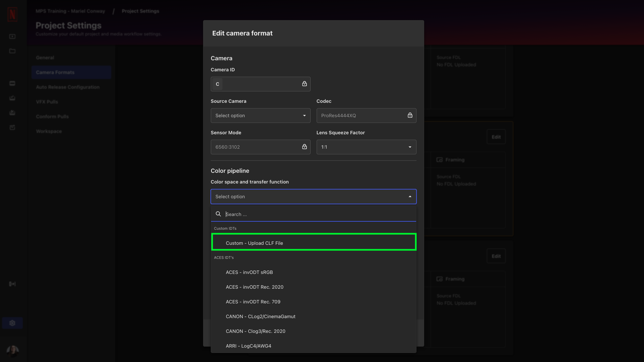Select CANON - CLog2/CinemaGamut option

[313, 316]
